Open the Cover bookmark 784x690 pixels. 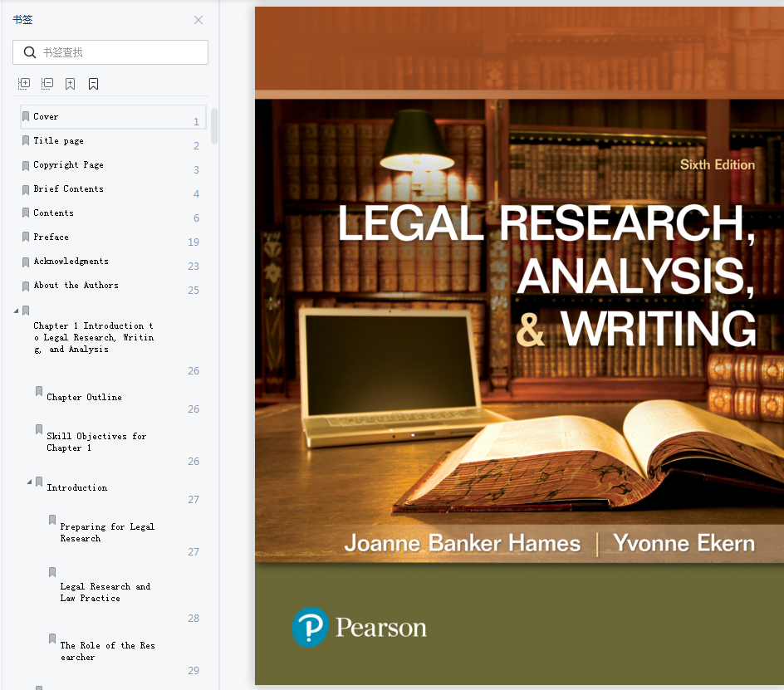[113, 116]
